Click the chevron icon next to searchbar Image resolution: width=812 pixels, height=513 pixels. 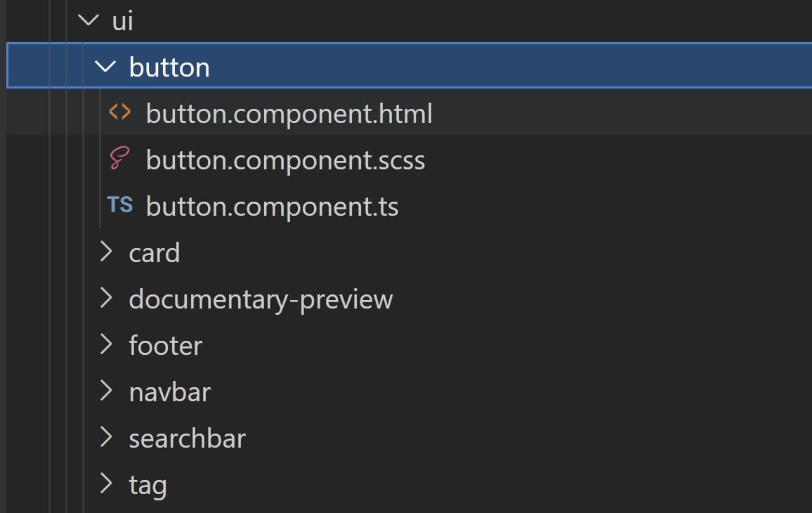(x=107, y=438)
